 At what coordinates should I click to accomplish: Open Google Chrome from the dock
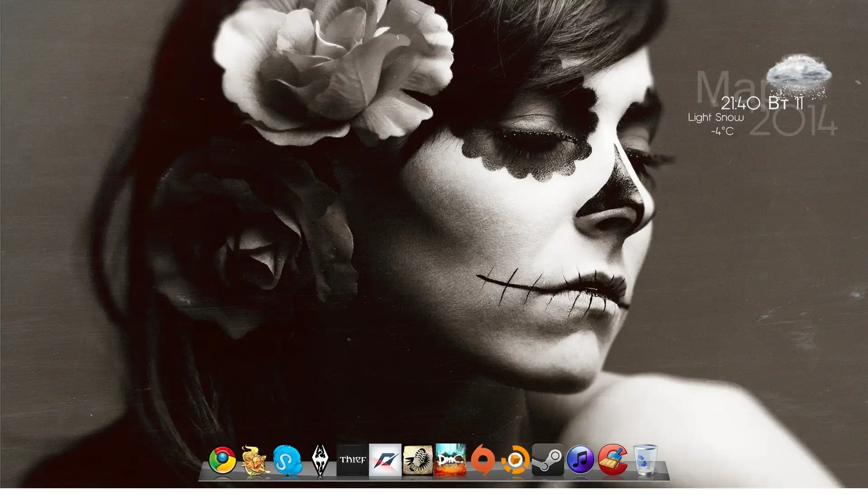coord(222,460)
